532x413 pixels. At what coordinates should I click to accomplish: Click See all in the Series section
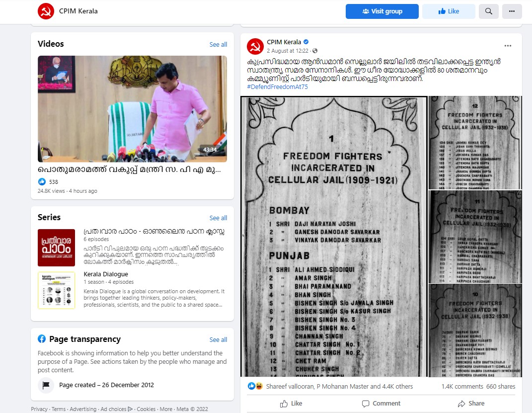218,218
